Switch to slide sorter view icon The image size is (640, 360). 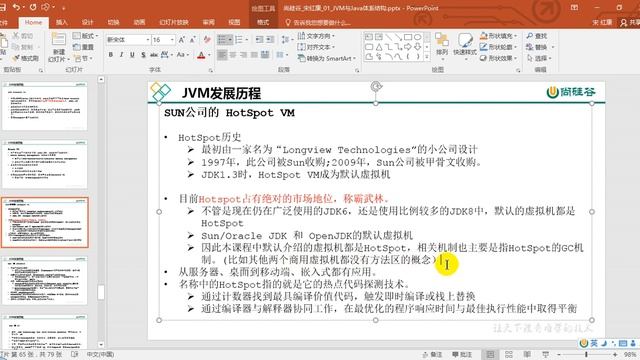click(509, 354)
